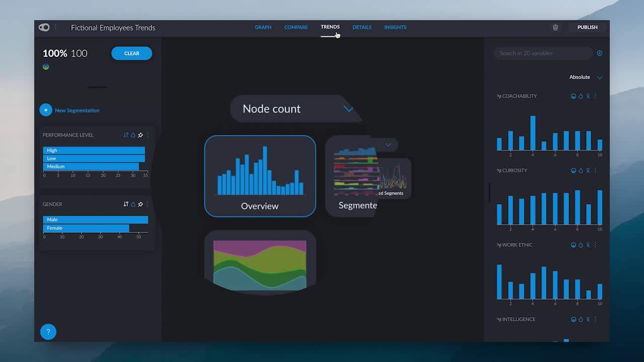
Task: Color by Work Ethic droplet icon
Action: 581,245
